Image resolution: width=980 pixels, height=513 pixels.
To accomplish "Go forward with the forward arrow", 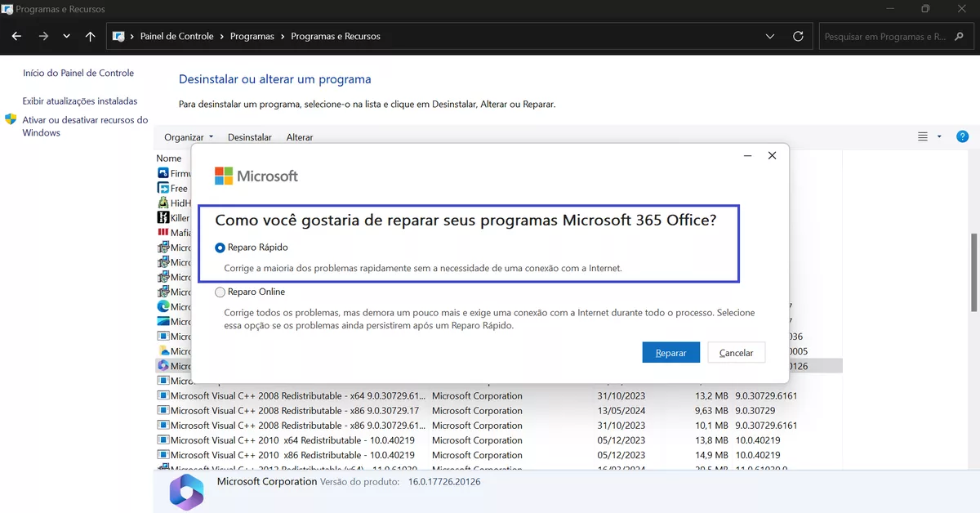I will pos(43,37).
